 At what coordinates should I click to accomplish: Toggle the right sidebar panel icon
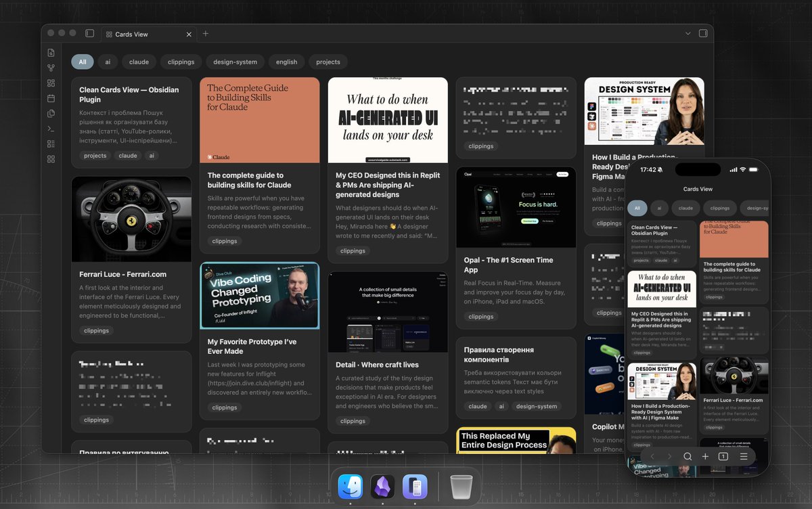[703, 33]
